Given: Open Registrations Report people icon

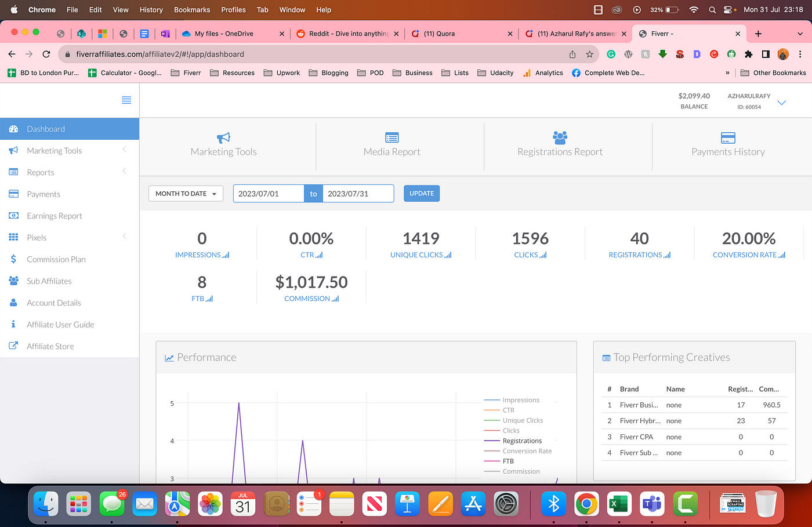Looking at the screenshot, I should 560,137.
